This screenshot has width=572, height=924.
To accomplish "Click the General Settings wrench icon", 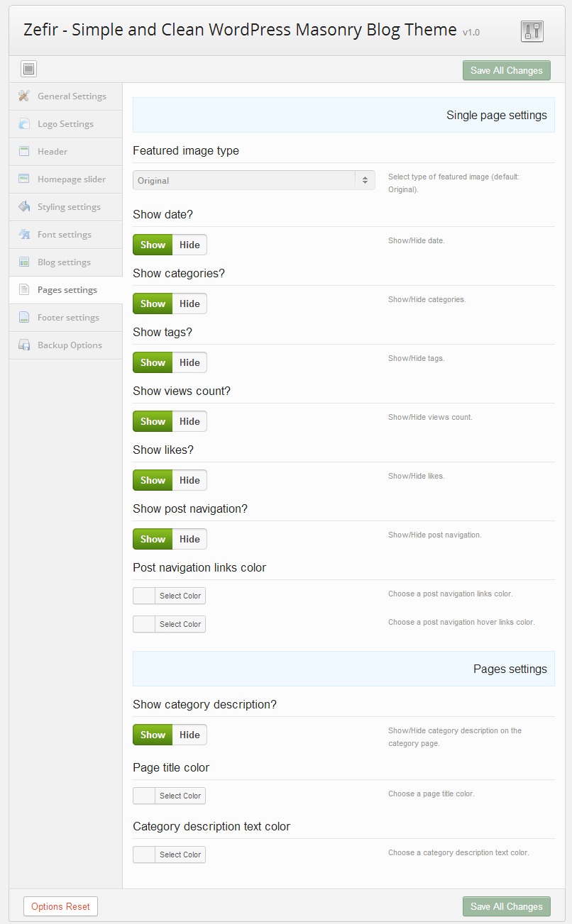I will pos(24,96).
